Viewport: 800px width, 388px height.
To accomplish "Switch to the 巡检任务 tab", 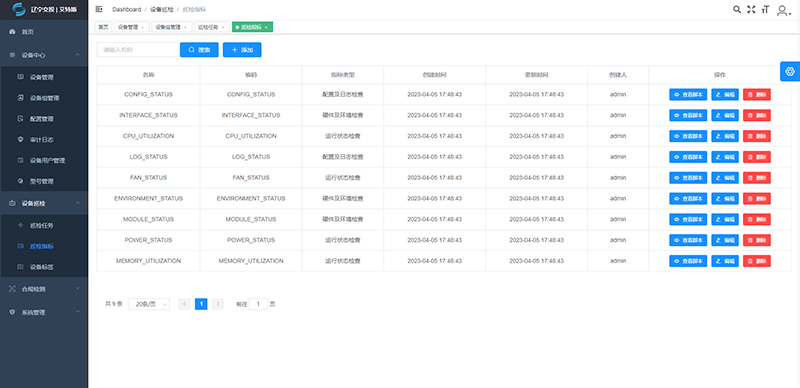I will (x=211, y=27).
